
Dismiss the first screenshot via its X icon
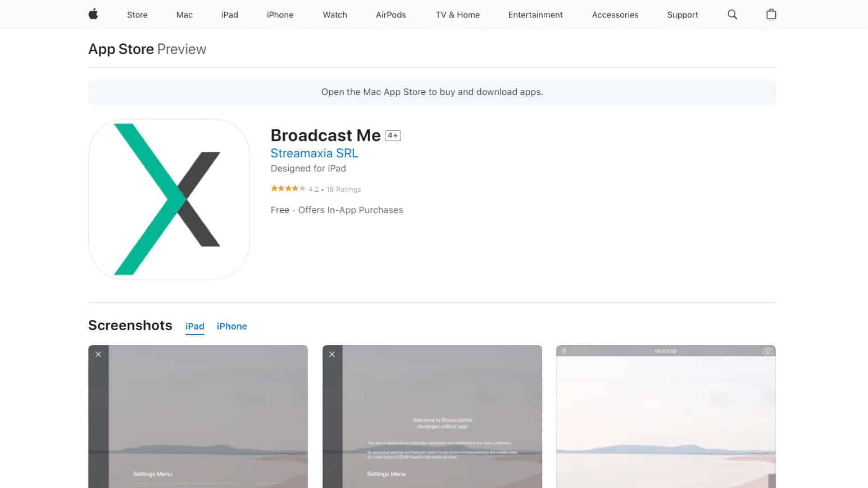[98, 354]
